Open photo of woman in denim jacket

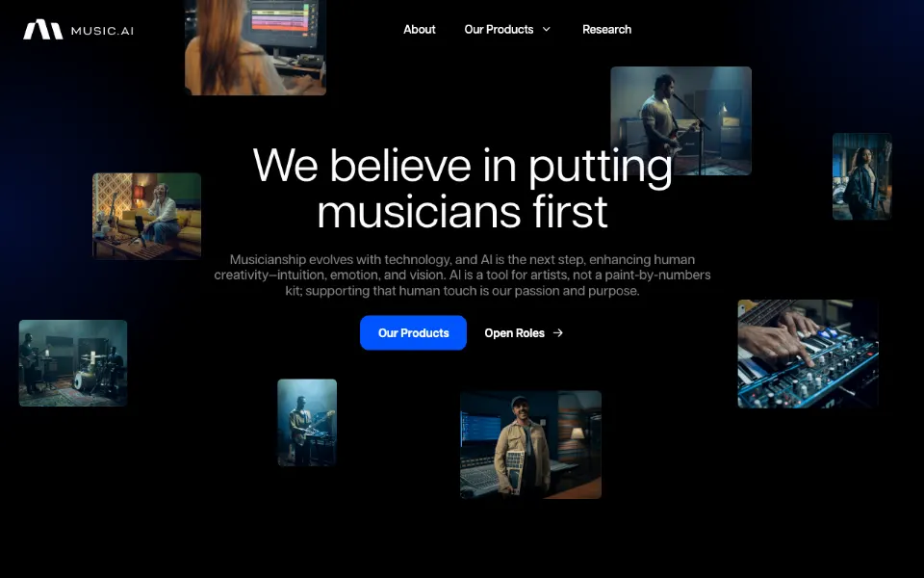tap(861, 176)
